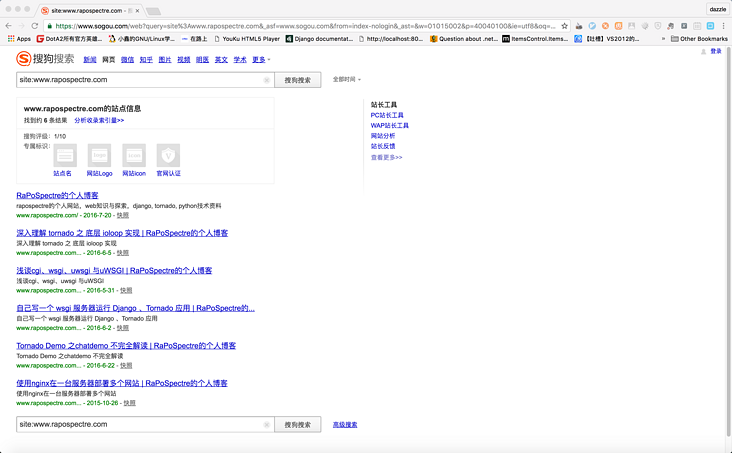
Task: Clear the top search box text
Action: pyautogui.click(x=267, y=80)
